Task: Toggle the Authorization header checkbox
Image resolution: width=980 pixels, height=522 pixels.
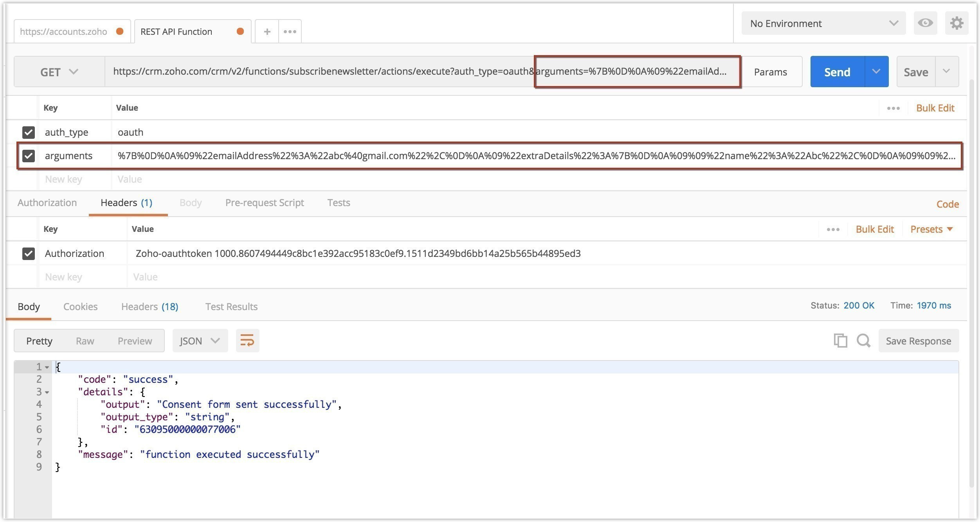Action: pyautogui.click(x=29, y=253)
